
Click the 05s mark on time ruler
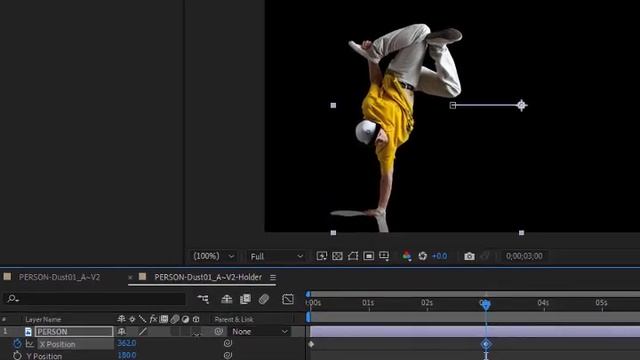[601, 303]
